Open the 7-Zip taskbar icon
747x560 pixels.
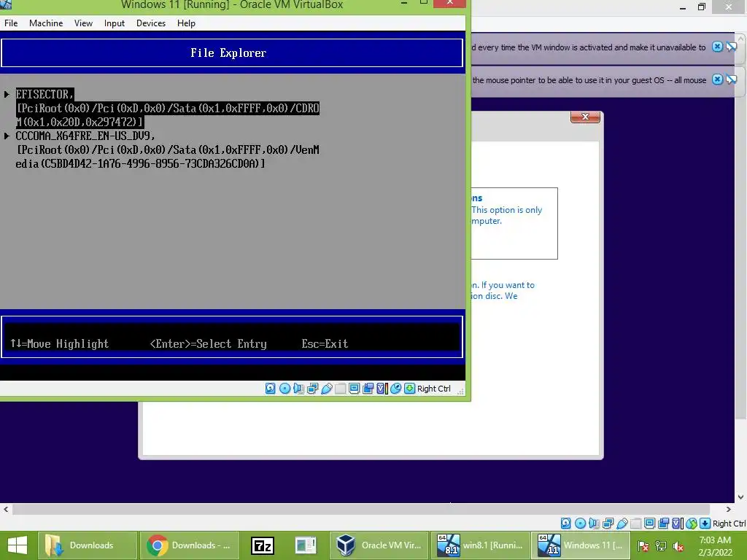[x=263, y=545]
